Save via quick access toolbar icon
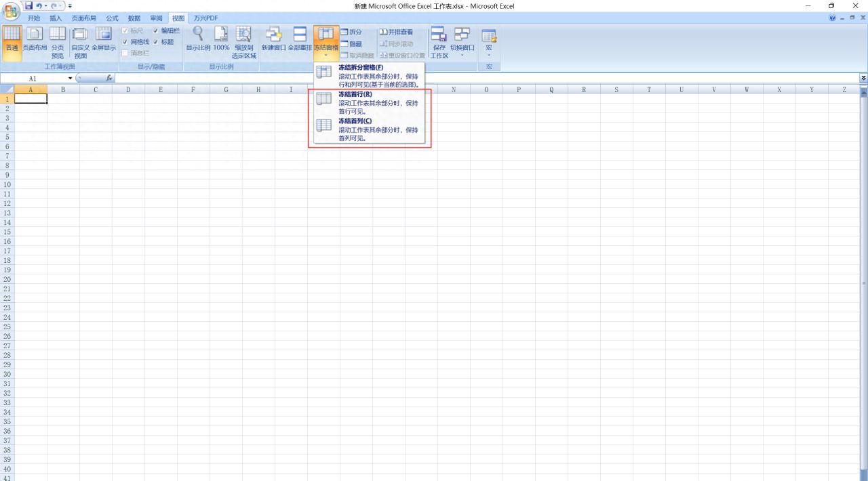The width and height of the screenshot is (868, 481). [x=28, y=5]
